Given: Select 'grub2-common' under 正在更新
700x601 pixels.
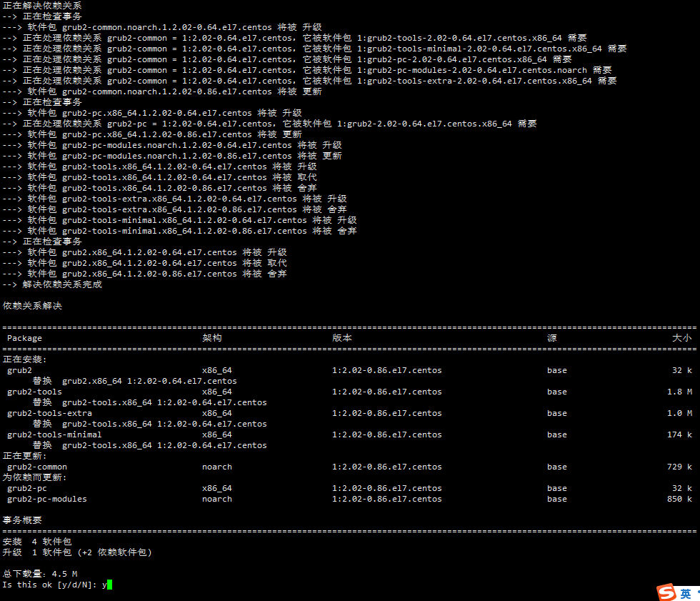Looking at the screenshot, I should click(x=37, y=467).
